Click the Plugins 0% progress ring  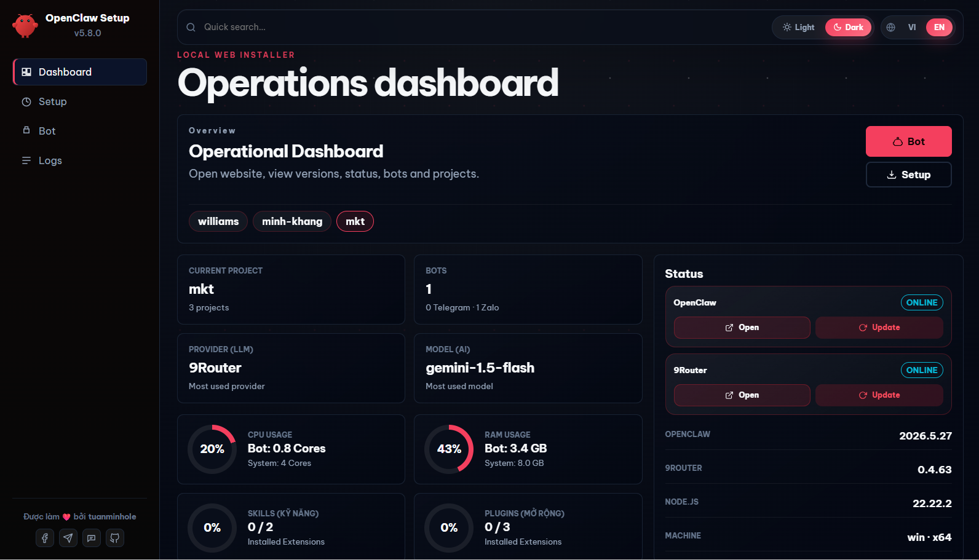click(x=449, y=528)
